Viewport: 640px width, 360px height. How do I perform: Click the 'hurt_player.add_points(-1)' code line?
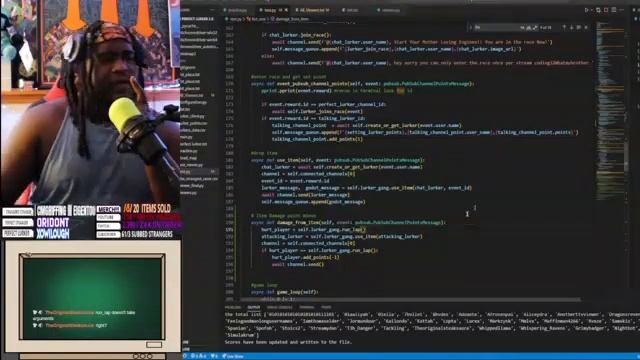[305, 257]
